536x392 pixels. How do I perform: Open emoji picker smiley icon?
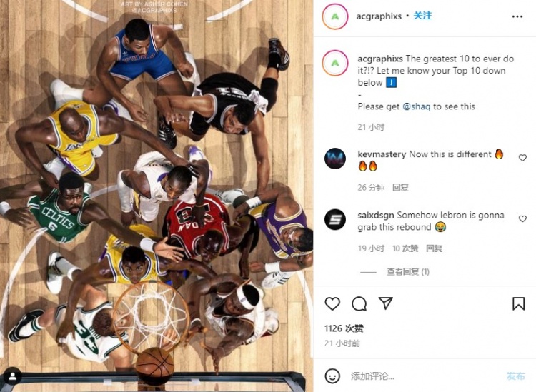(x=332, y=376)
